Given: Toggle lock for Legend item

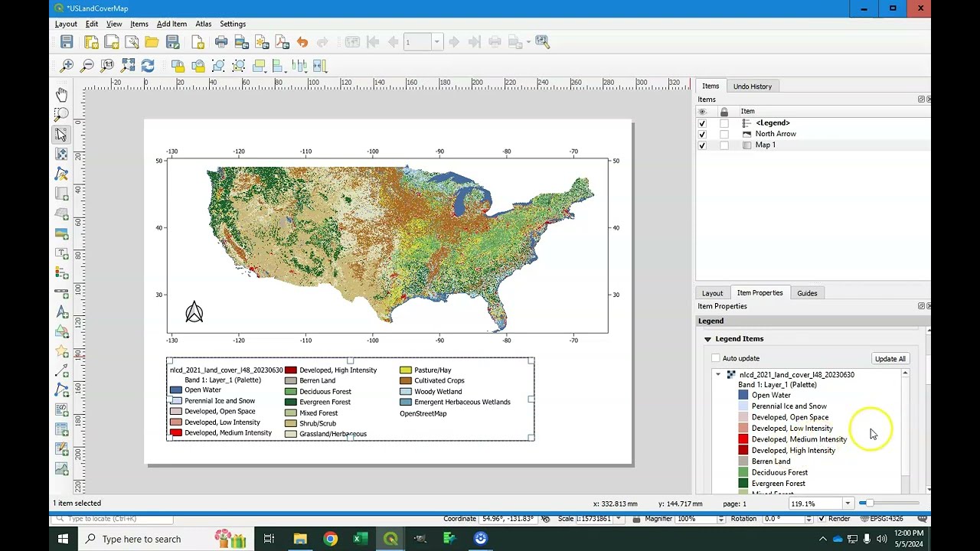Looking at the screenshot, I should [x=724, y=123].
